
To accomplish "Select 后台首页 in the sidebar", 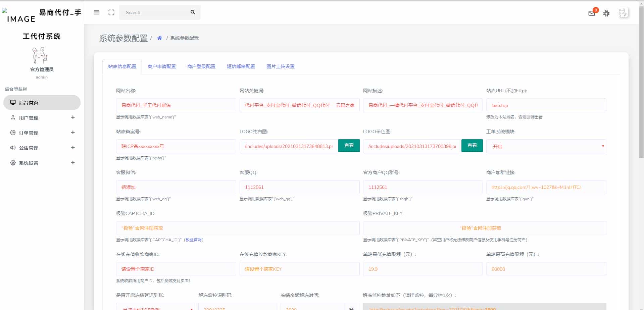I will (42, 103).
